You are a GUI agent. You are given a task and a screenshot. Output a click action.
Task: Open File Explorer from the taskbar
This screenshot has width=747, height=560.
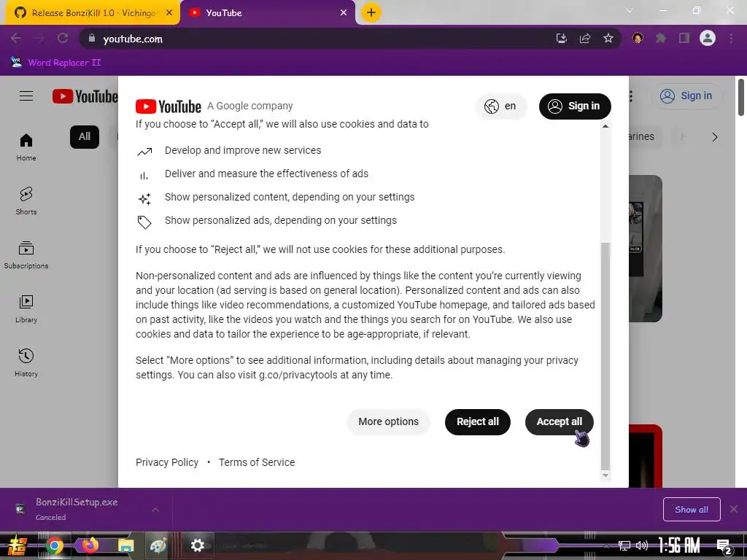point(125,545)
